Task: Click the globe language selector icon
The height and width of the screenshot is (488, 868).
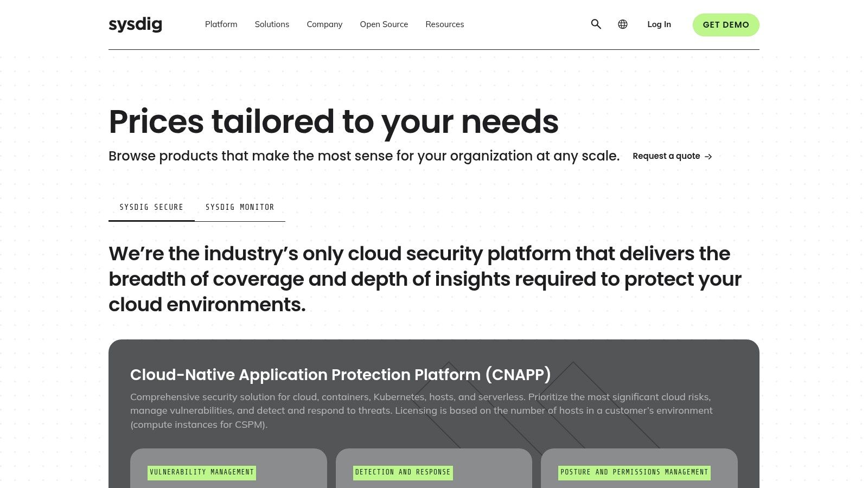Action: 623,24
